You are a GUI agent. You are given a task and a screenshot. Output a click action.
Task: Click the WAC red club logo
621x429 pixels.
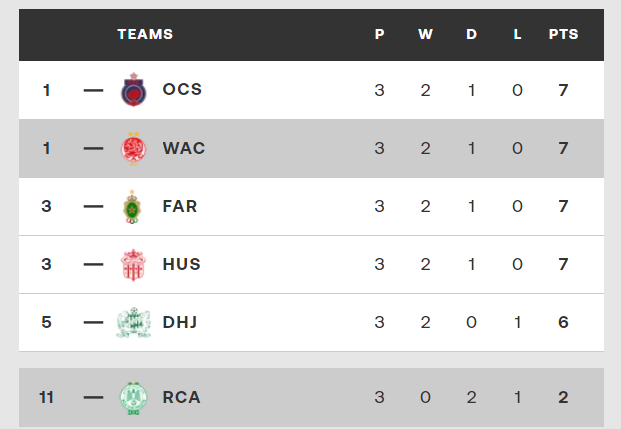133,149
